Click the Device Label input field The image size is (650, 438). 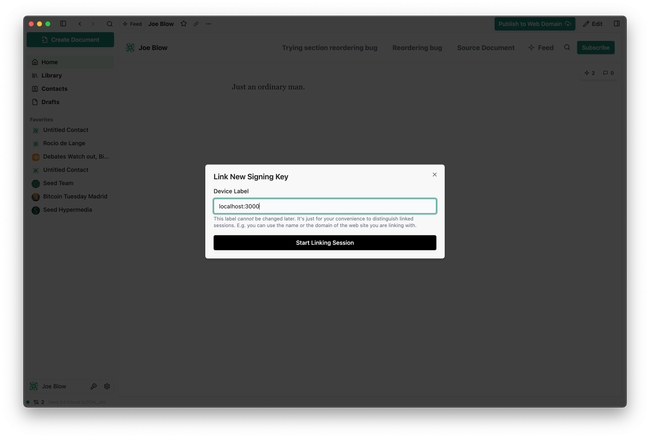(324, 206)
